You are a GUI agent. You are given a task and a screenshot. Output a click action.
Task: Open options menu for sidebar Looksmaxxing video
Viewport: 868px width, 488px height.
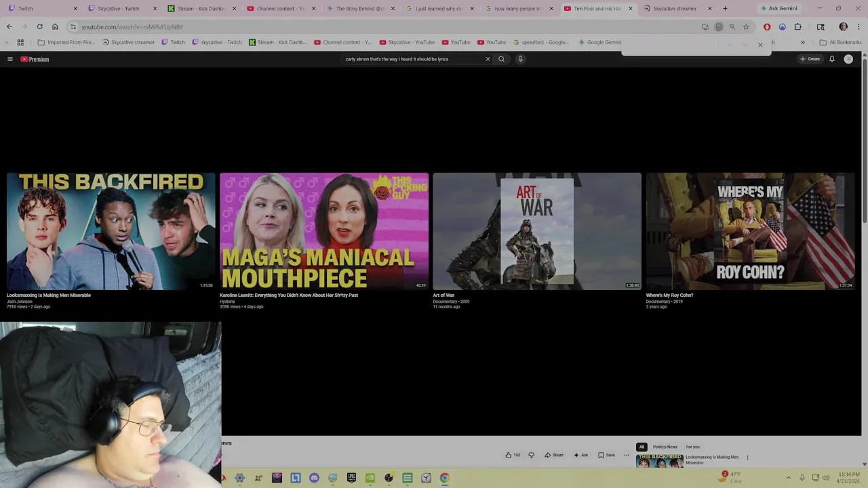[x=747, y=457]
